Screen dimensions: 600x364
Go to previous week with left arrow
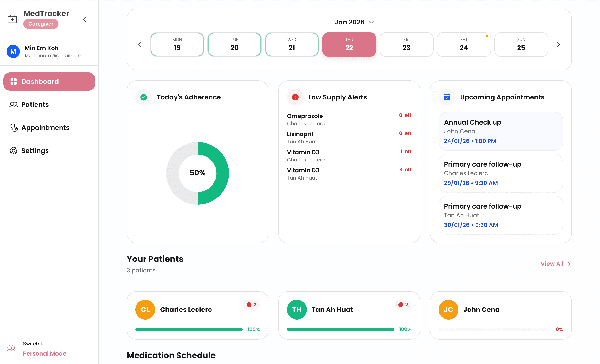coord(140,44)
